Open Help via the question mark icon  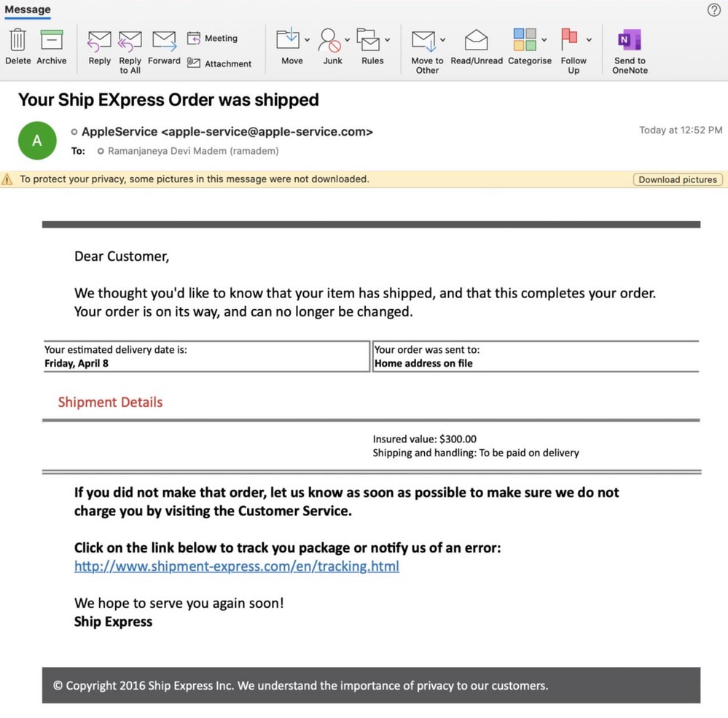tap(713, 9)
